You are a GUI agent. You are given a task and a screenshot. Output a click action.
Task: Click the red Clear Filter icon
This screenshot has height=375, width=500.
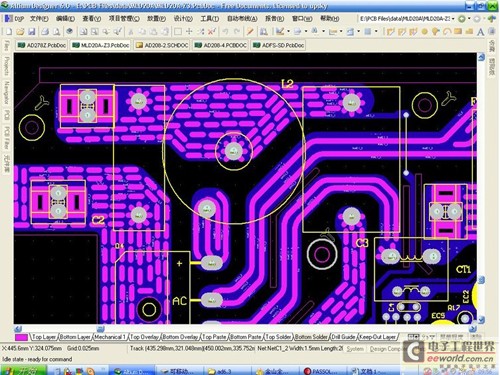212,32
